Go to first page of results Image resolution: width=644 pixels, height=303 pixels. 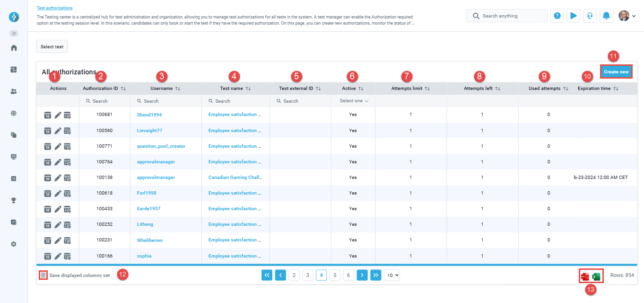pyautogui.click(x=267, y=275)
